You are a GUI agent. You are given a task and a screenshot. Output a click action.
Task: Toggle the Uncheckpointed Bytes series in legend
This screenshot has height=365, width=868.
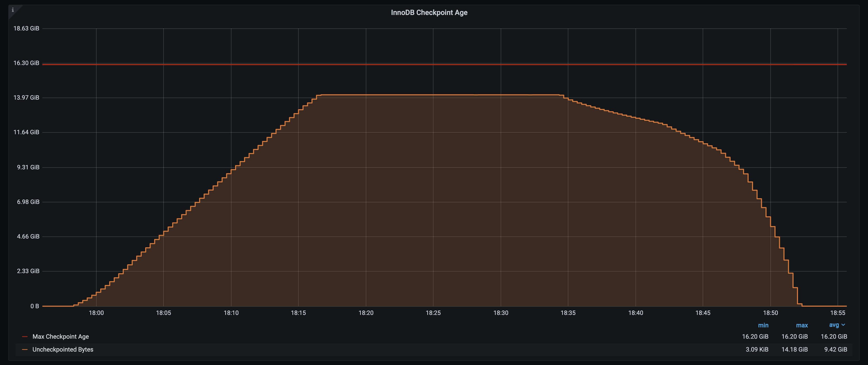[63, 350]
